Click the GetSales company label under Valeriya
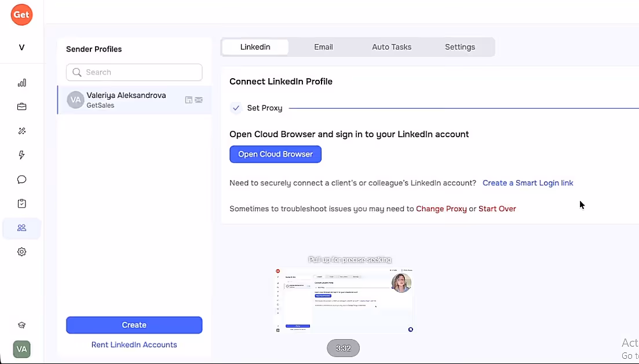 [100, 105]
